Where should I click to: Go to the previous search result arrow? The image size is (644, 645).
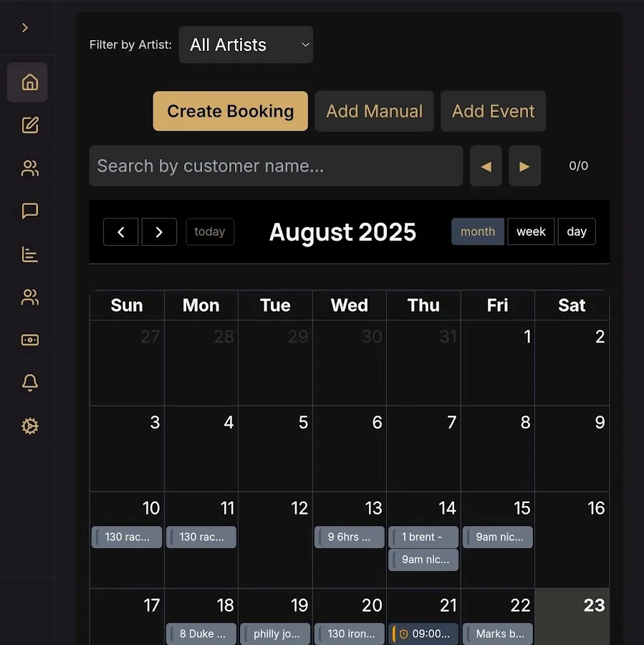tap(486, 166)
